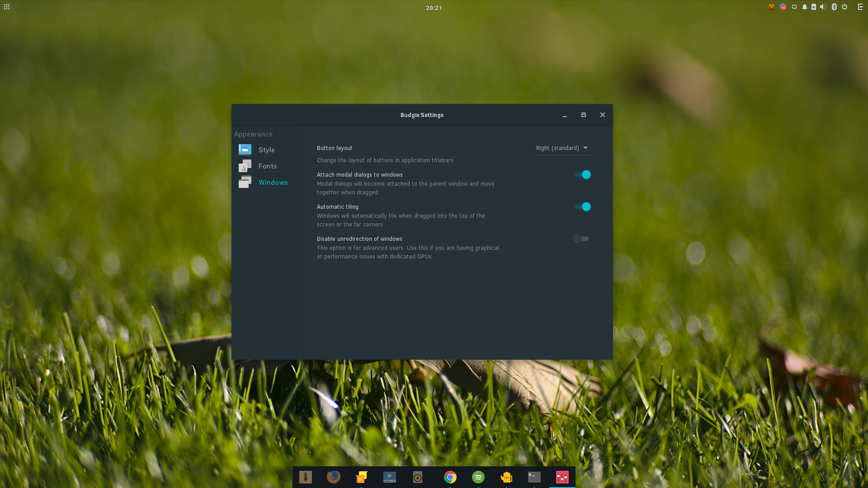The width and height of the screenshot is (868, 488).
Task: Open the Button layout dropdown
Action: (562, 148)
